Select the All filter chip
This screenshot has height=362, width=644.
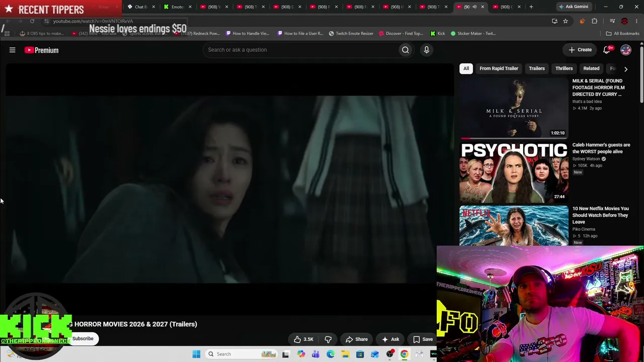pos(466,68)
